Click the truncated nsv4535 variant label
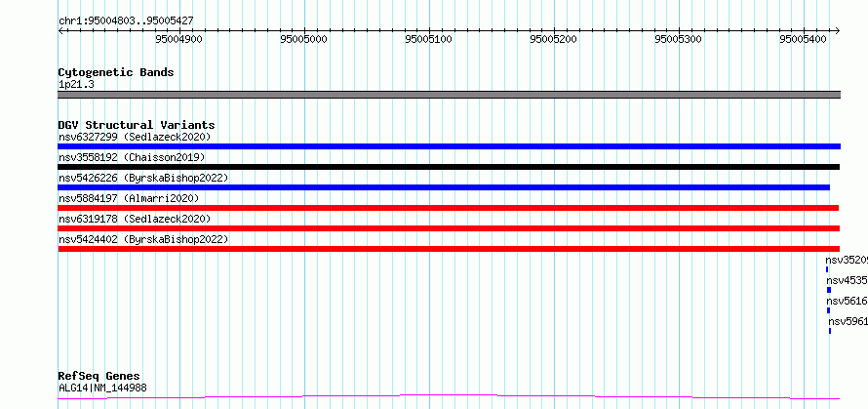This screenshot has height=409, width=868. point(847,280)
